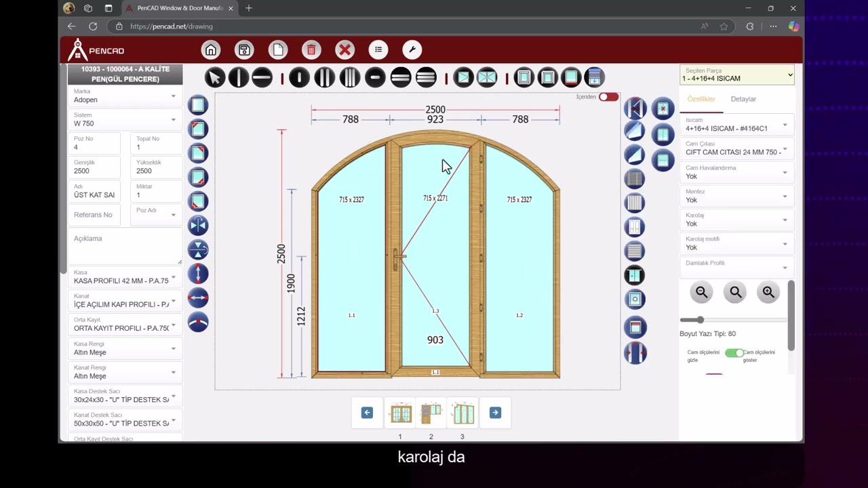868x488 pixels.
Task: Add the roller shutter frame option
Action: 594,77
